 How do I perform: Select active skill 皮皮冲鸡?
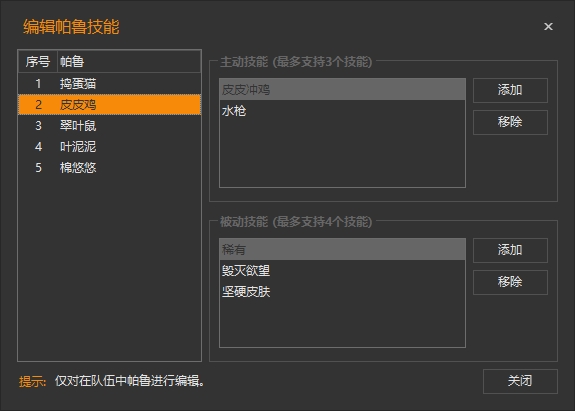coord(342,89)
